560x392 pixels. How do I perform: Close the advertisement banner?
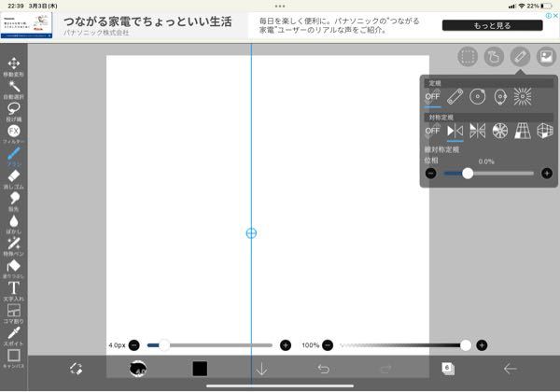(x=555, y=15)
